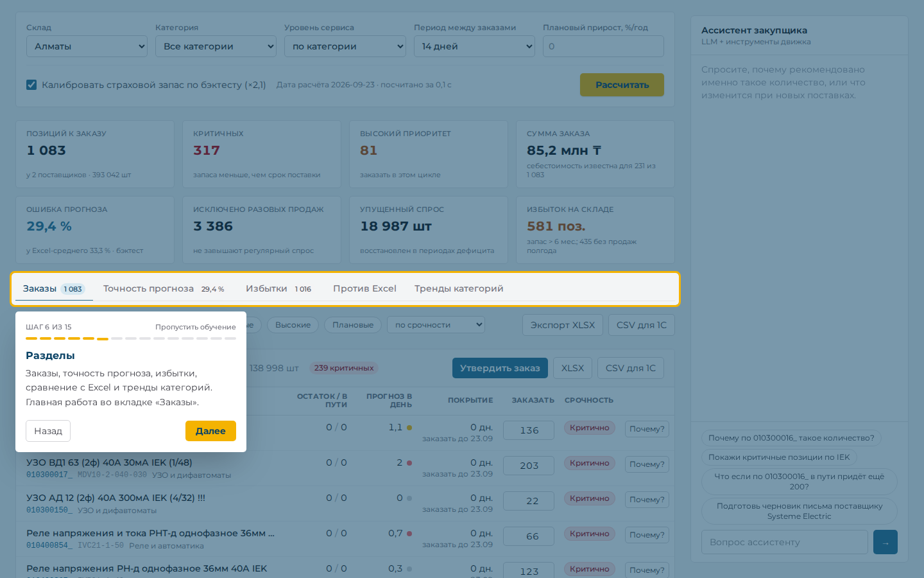Edit order quantity 66 for Реле РНТ-д
Image resolution: width=924 pixels, height=578 pixels.
coord(529,536)
